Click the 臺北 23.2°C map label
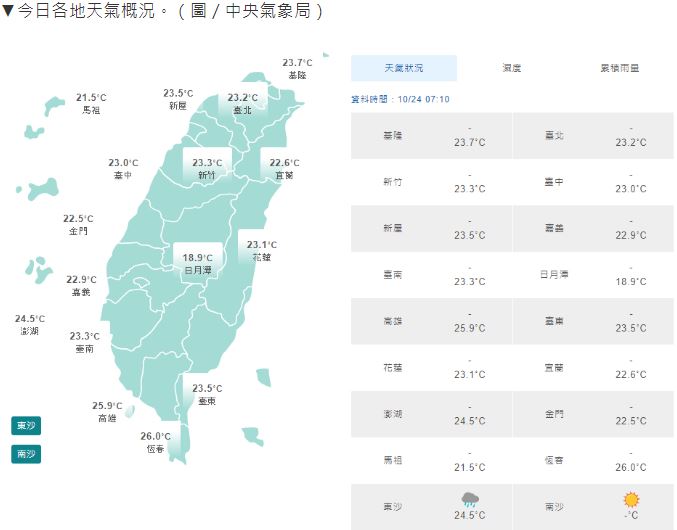Screen dimensions: 677x530 tap(242, 104)
